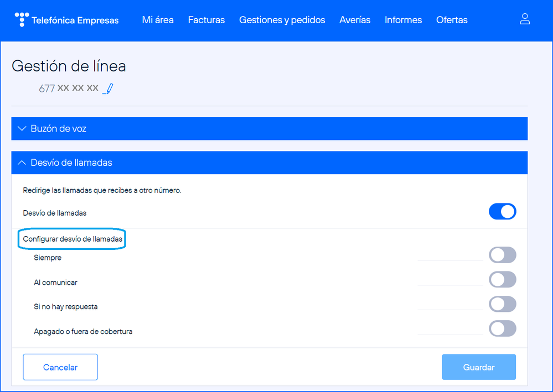Disable the main Desvío de llamadas switch

coord(502,212)
